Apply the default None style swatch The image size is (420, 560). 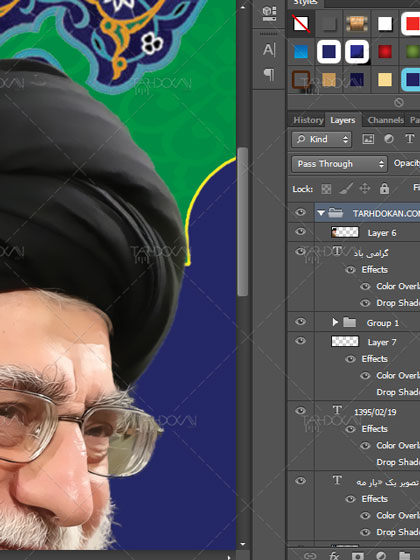pos(301,24)
